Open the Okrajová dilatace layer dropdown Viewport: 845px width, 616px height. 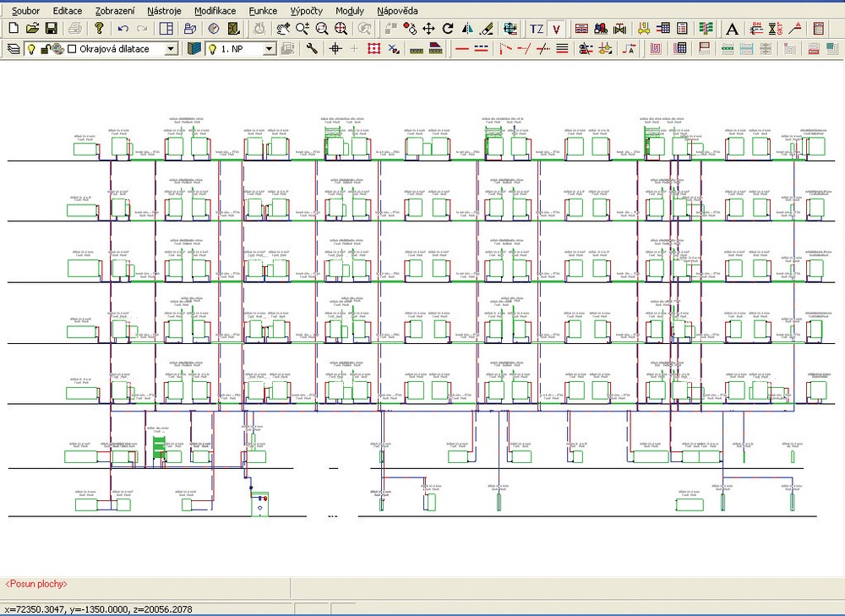click(x=171, y=49)
